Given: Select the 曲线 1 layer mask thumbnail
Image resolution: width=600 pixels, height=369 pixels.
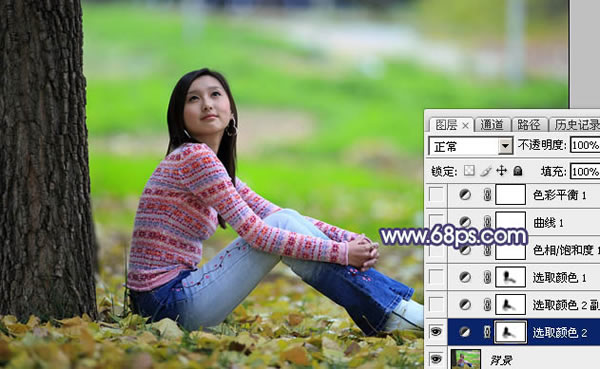Looking at the screenshot, I should (510, 221).
